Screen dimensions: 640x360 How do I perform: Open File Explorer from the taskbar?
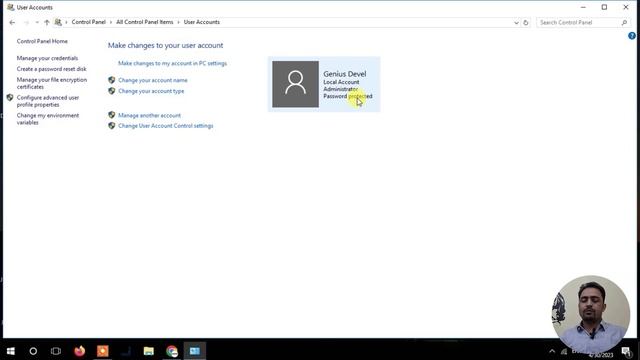coord(149,351)
